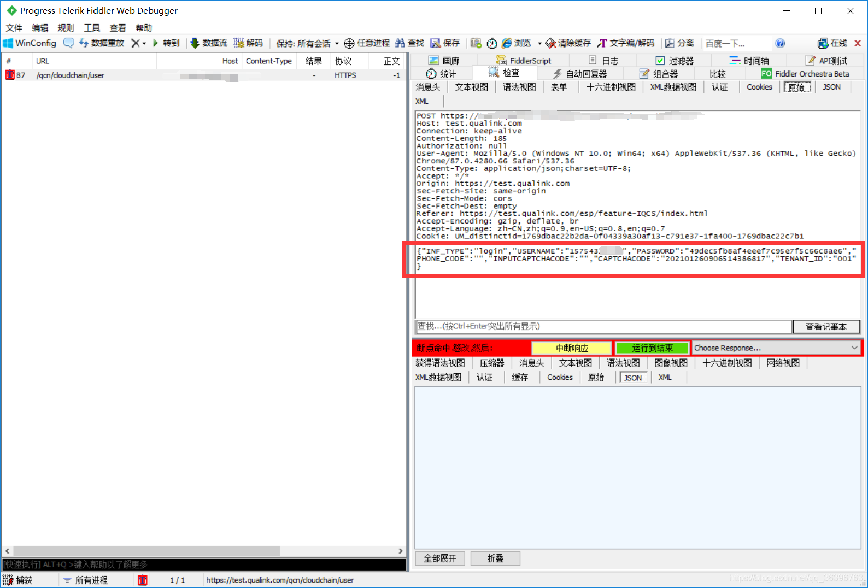Click the 在线 online status icon
Screen dimensions: 868x588
tap(832, 43)
